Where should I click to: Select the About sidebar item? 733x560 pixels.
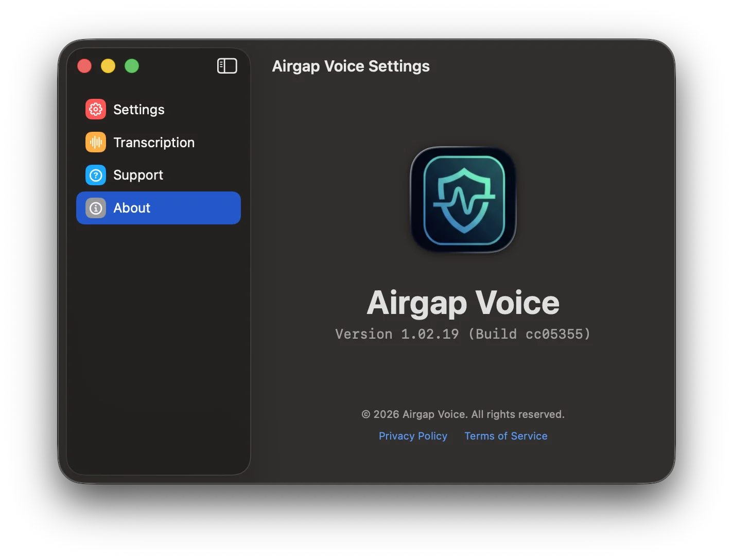click(159, 208)
